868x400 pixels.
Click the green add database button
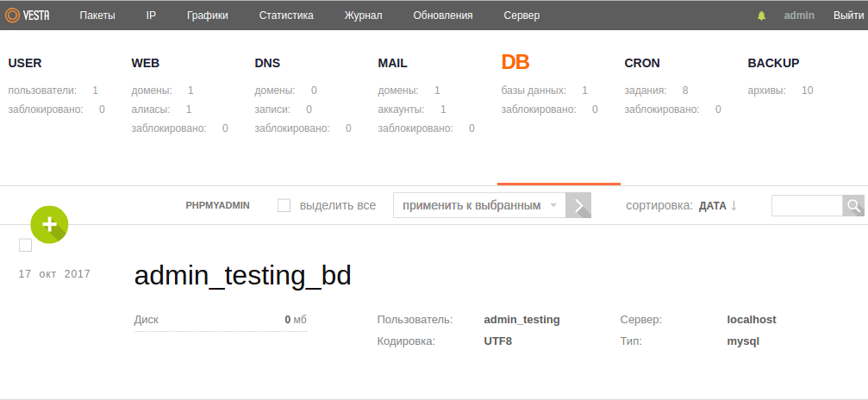pyautogui.click(x=49, y=225)
